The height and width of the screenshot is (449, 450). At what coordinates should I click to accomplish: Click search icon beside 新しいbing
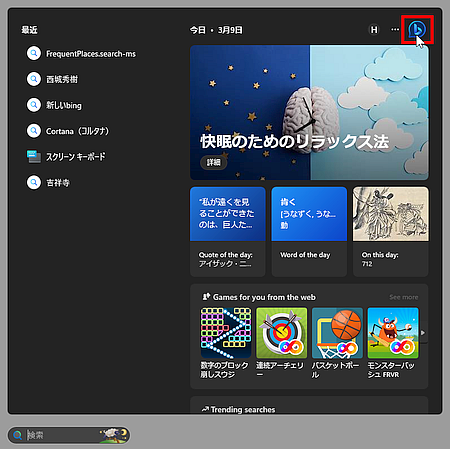point(34,105)
